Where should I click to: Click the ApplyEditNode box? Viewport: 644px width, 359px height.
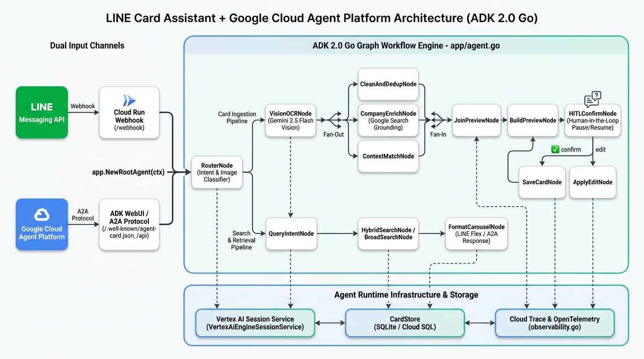coord(593,182)
